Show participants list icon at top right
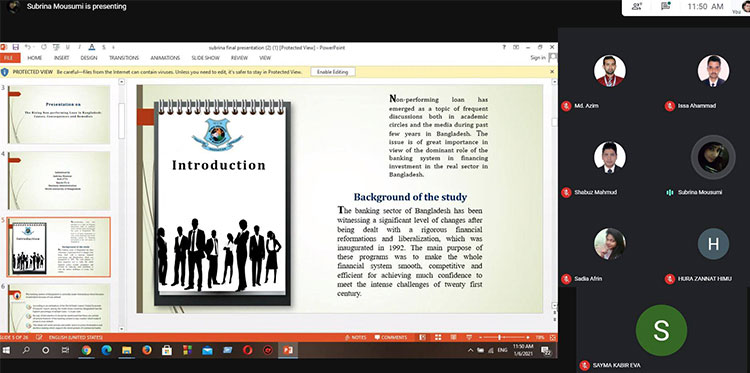The height and width of the screenshot is (373, 750). [x=637, y=6]
